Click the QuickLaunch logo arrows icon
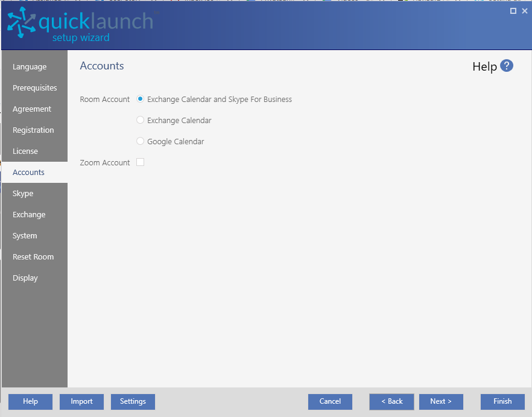 point(21,22)
